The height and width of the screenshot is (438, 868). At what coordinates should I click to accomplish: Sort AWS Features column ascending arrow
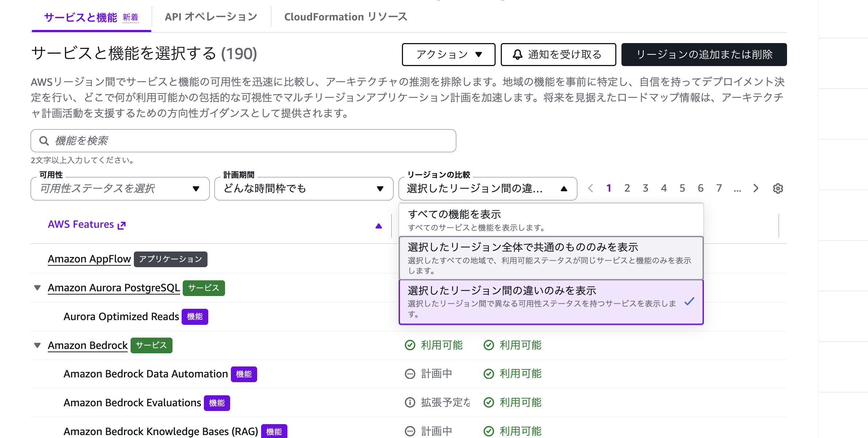point(379,226)
